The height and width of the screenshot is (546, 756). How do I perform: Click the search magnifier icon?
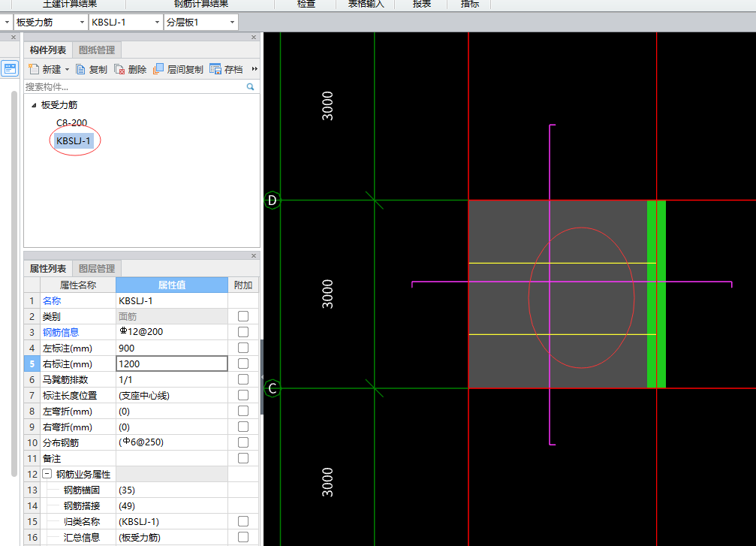[x=250, y=87]
